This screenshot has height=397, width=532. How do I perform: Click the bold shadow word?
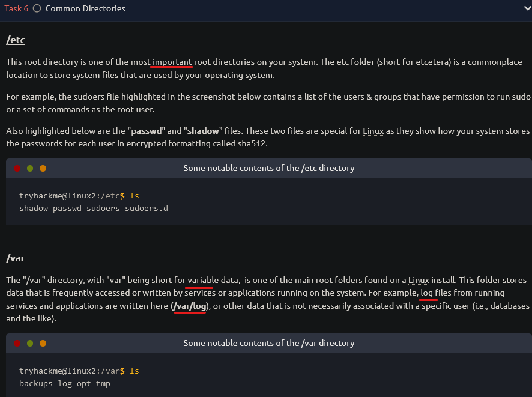click(x=203, y=131)
